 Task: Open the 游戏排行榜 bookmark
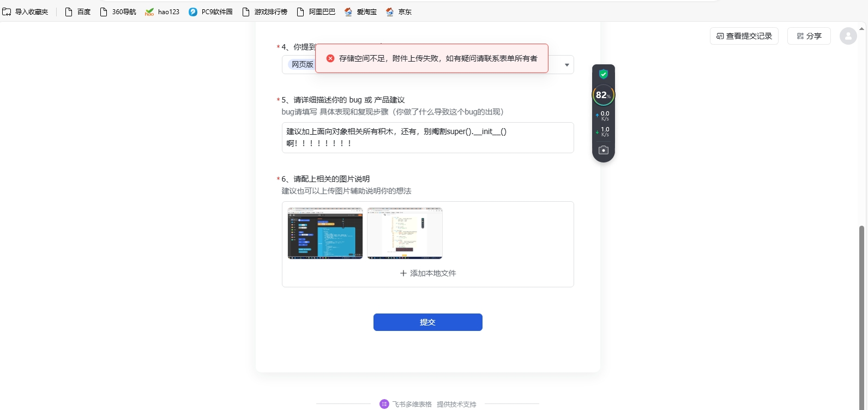coord(264,11)
